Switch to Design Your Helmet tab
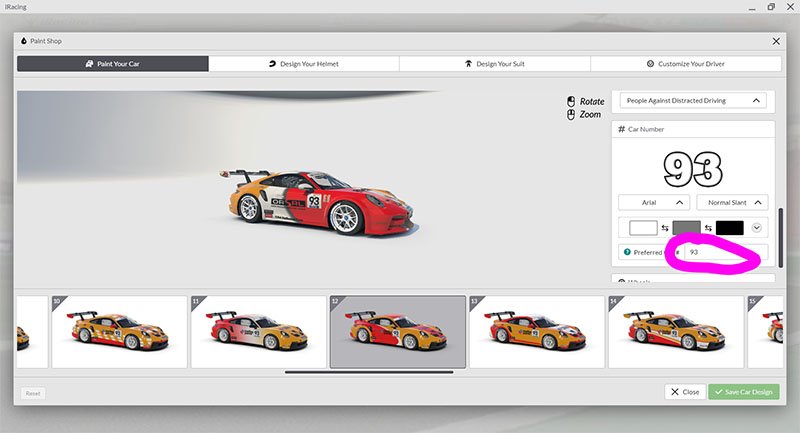Image resolution: width=800 pixels, height=433 pixels. [304, 63]
